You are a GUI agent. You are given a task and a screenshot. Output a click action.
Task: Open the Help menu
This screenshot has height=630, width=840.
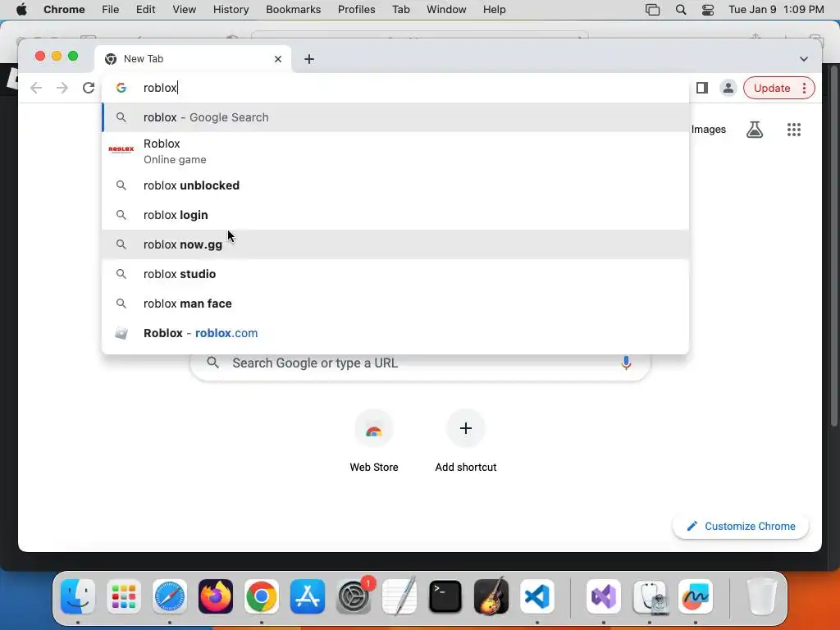[494, 10]
